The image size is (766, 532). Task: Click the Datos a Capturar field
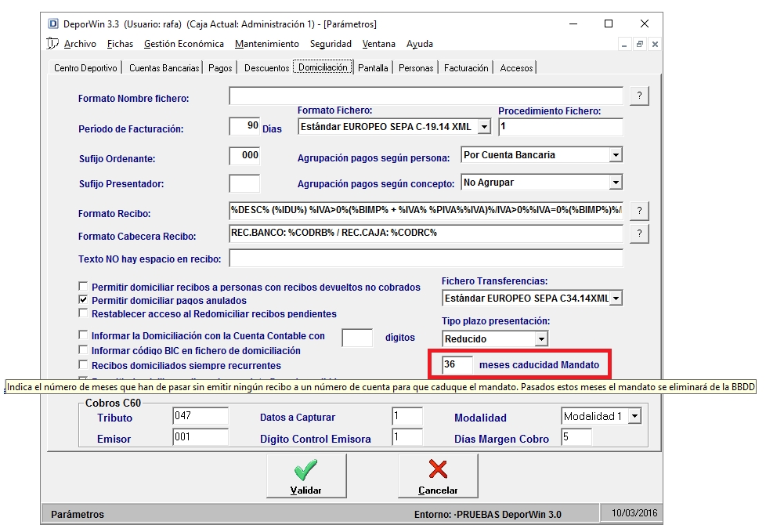coord(407,416)
